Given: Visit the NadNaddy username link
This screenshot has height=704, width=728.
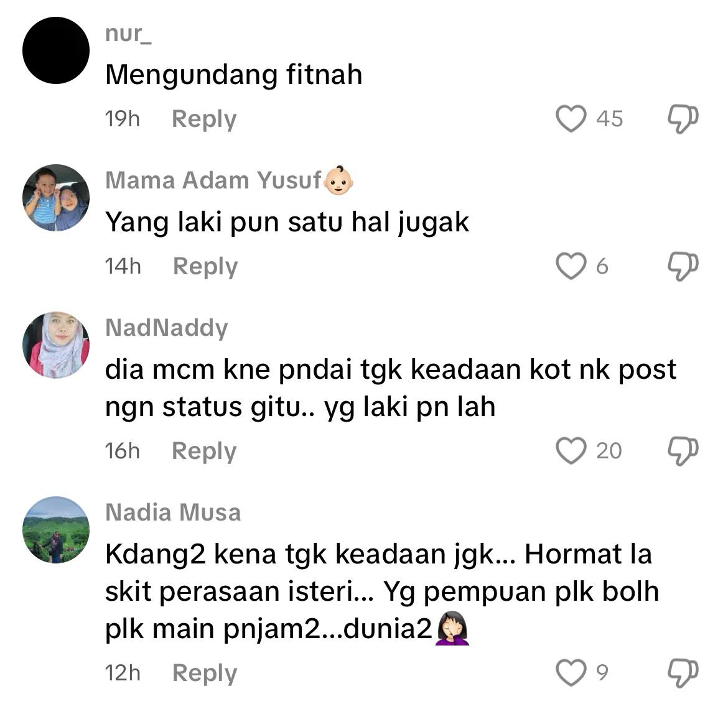Looking at the screenshot, I should 167,328.
